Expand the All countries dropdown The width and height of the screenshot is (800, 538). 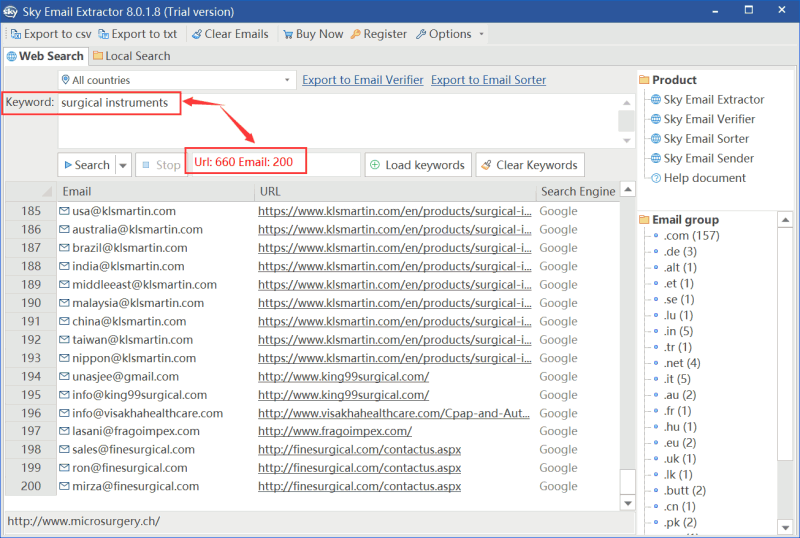click(x=287, y=80)
